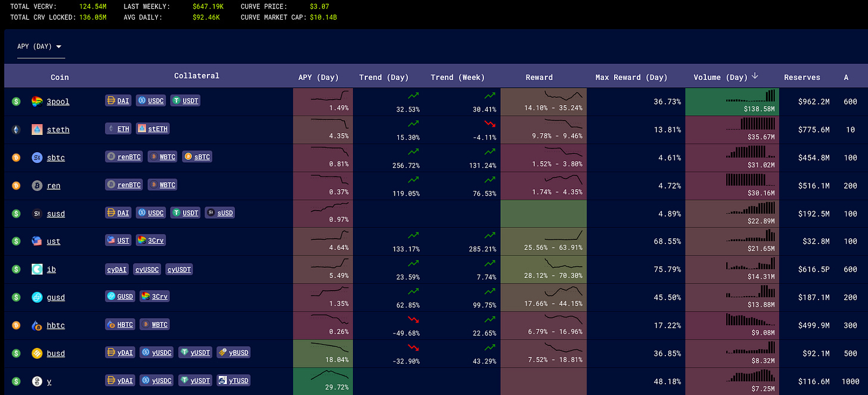
Task: Select the sUSD collateral chip
Action: pos(220,213)
